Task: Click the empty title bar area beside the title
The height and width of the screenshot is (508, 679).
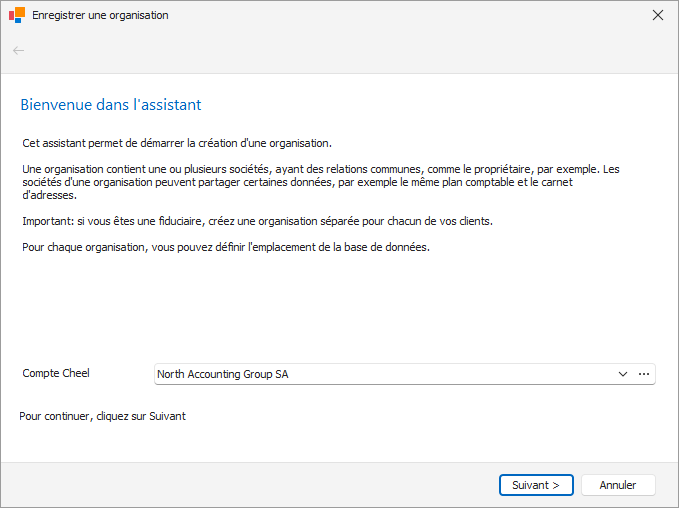Action: coord(407,15)
